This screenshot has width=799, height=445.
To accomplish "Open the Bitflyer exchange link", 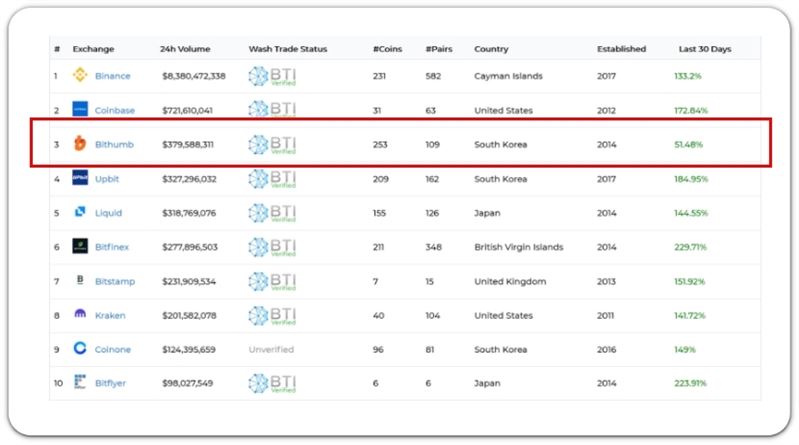I will (110, 383).
